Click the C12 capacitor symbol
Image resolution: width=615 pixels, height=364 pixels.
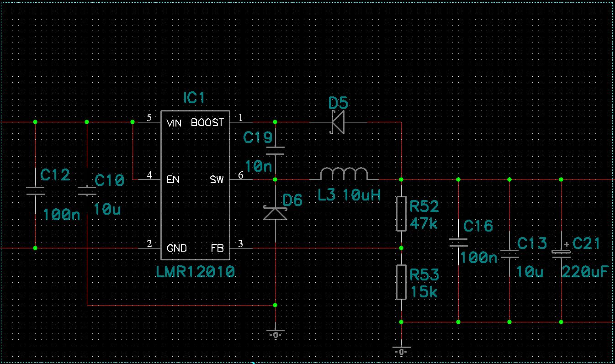click(x=35, y=191)
